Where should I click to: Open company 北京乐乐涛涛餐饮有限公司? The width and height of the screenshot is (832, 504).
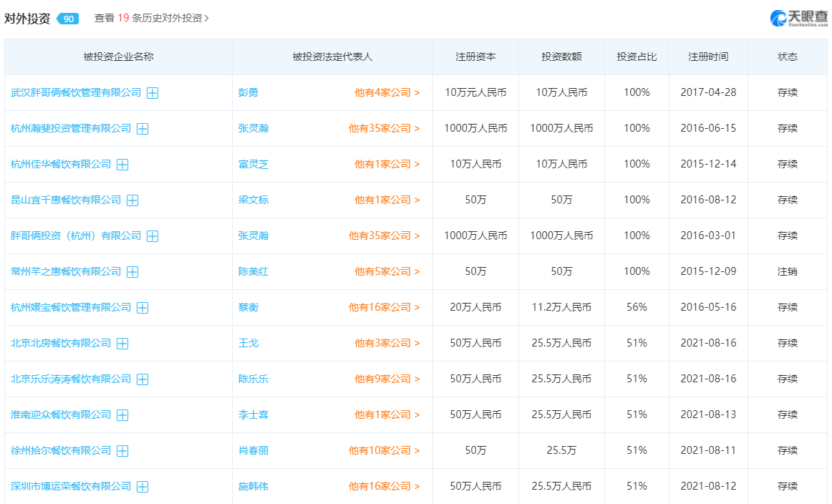pos(71,379)
